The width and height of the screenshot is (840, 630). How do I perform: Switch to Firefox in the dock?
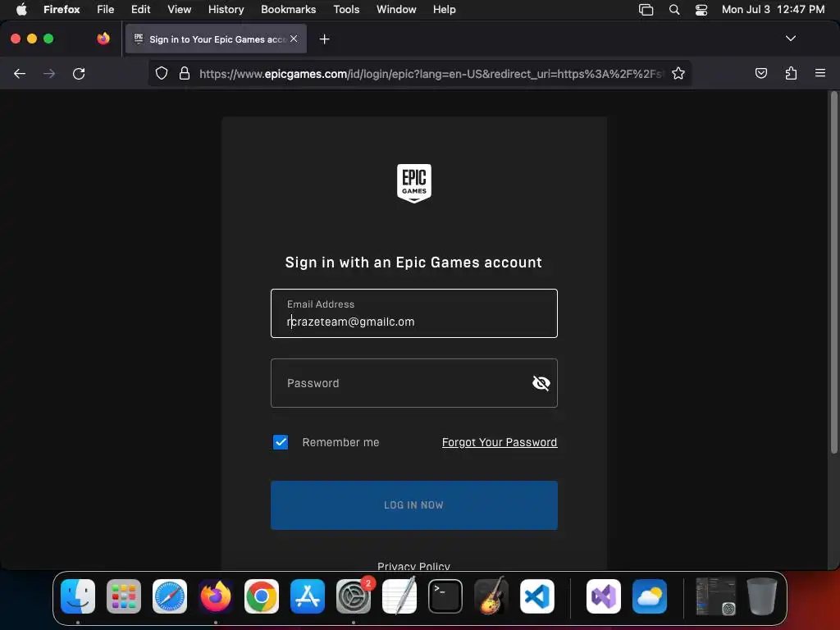[x=216, y=596]
